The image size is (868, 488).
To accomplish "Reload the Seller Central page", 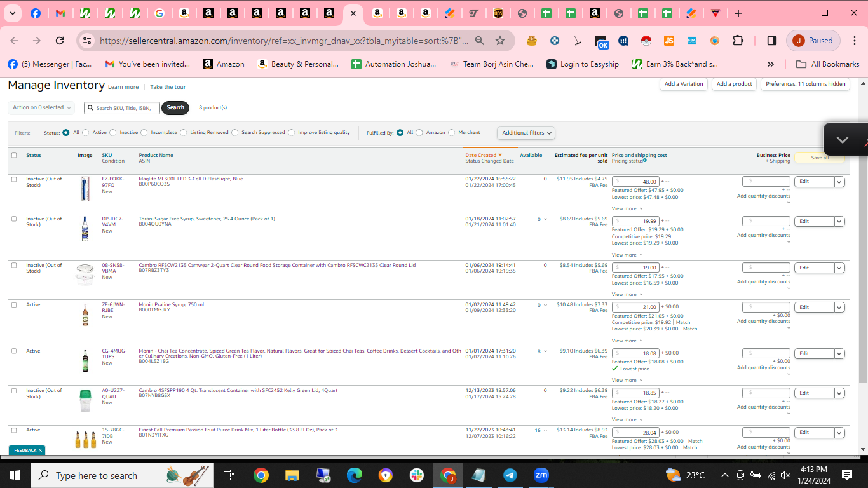I will click(60, 41).
